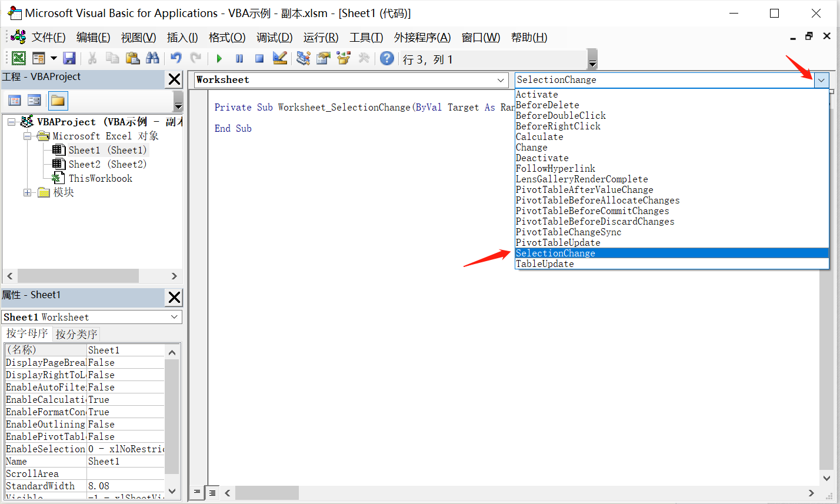This screenshot has width=840, height=504.
Task: Select ThisWorkbook in project tree
Action: tap(101, 178)
